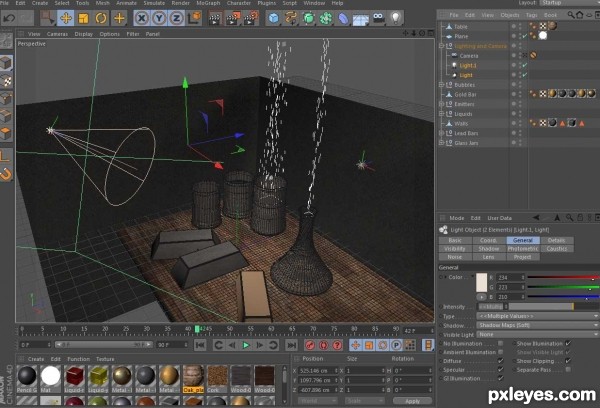Open the Type dropdown showing Multiple Values
This screenshot has height=408, width=600.
[537, 316]
